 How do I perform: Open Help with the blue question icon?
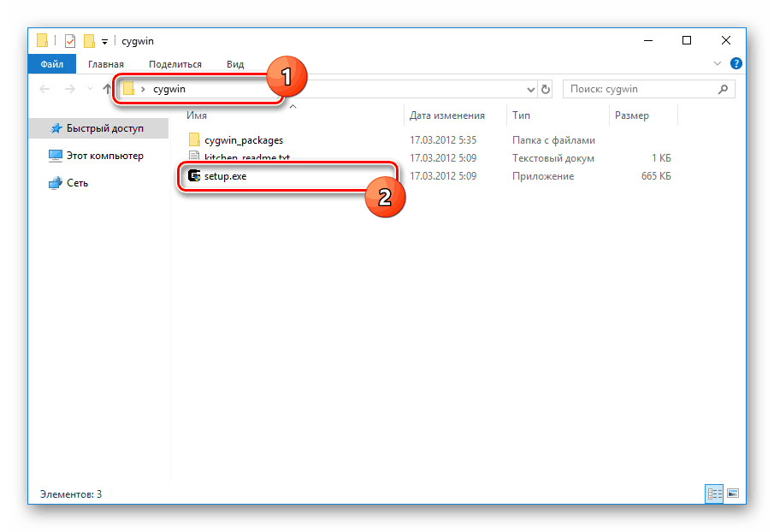click(x=736, y=63)
